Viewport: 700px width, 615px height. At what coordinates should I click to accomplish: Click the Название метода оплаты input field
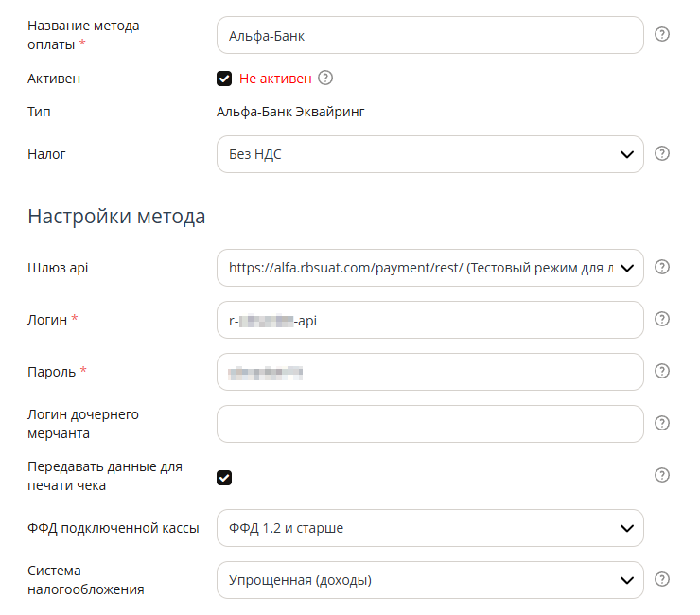click(429, 35)
